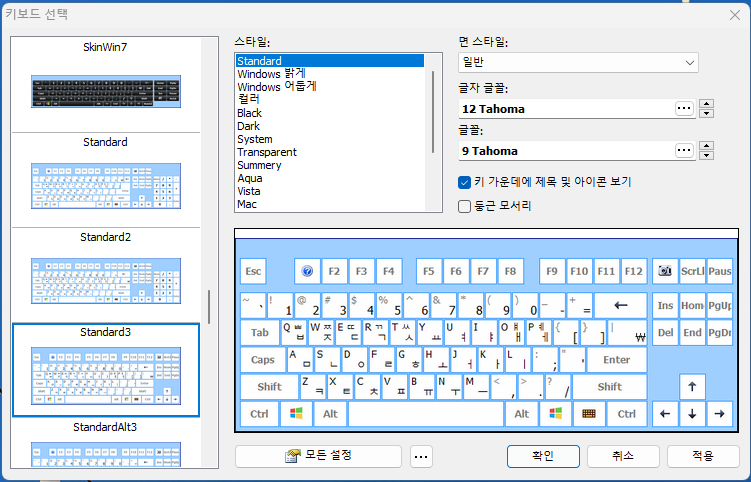Click the down arrow key in preview
The height and width of the screenshot is (482, 751).
click(x=692, y=413)
